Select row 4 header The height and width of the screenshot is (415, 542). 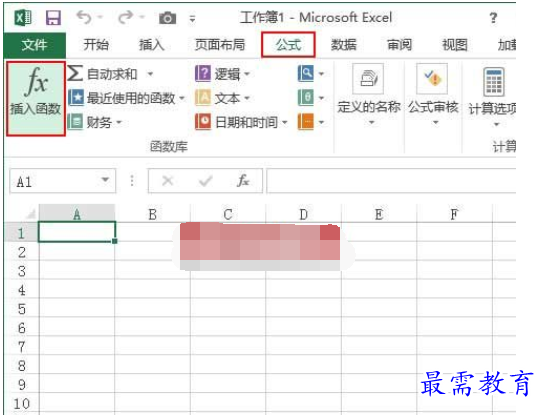point(21,290)
